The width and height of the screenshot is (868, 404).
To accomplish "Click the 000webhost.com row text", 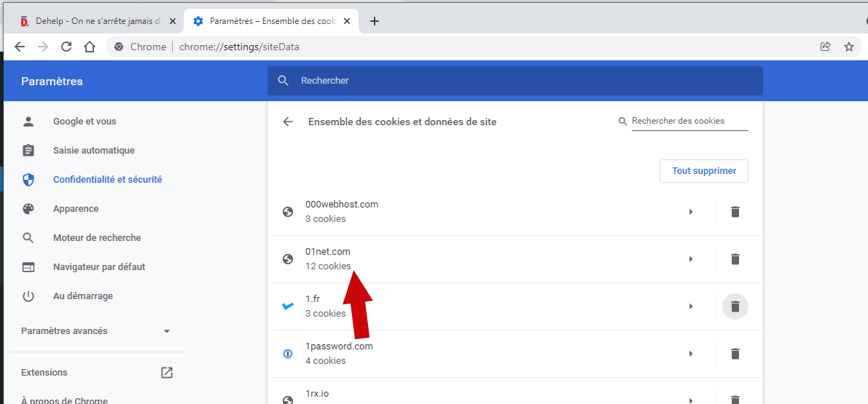I will pos(342,204).
